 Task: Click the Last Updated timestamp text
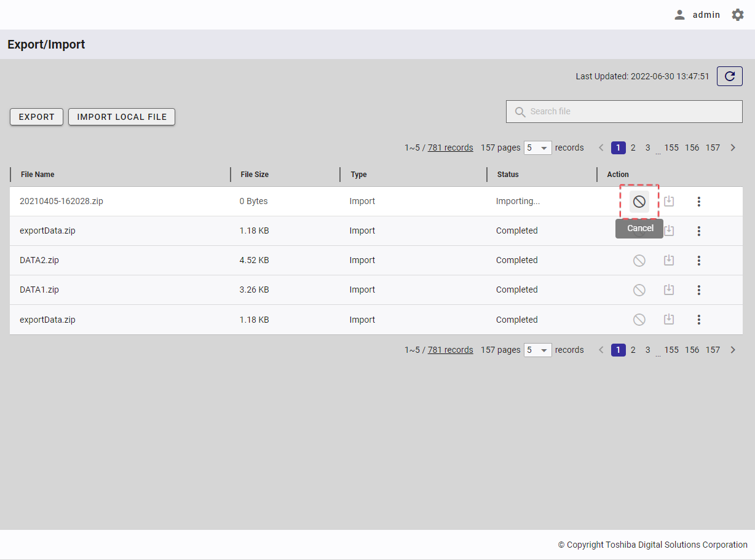(x=642, y=76)
